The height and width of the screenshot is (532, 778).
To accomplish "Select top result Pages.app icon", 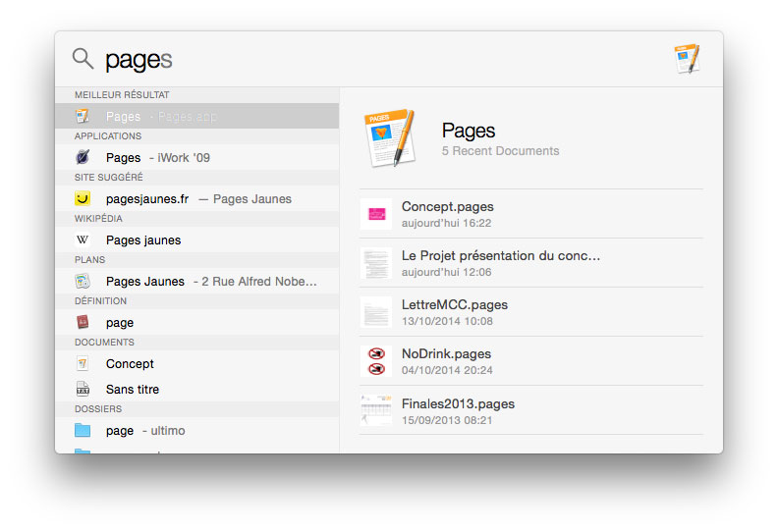I will coord(83,116).
